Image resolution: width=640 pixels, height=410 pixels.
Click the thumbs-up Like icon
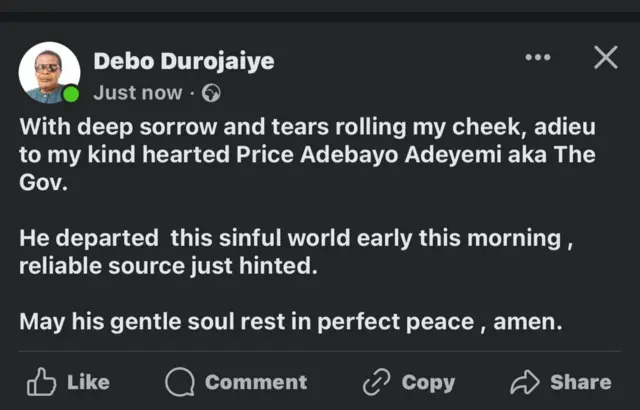pyautogui.click(x=41, y=382)
